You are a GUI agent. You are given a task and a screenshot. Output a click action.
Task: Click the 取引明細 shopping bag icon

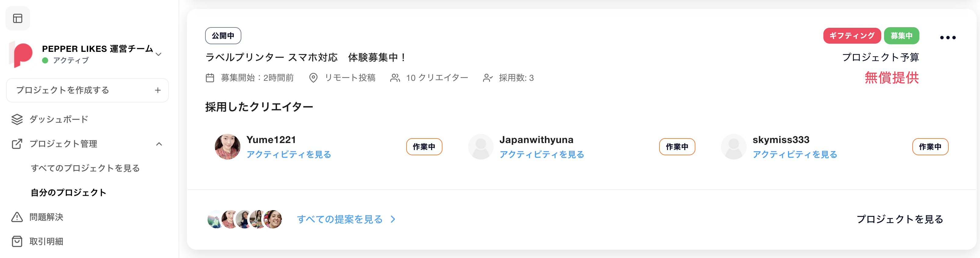click(17, 241)
